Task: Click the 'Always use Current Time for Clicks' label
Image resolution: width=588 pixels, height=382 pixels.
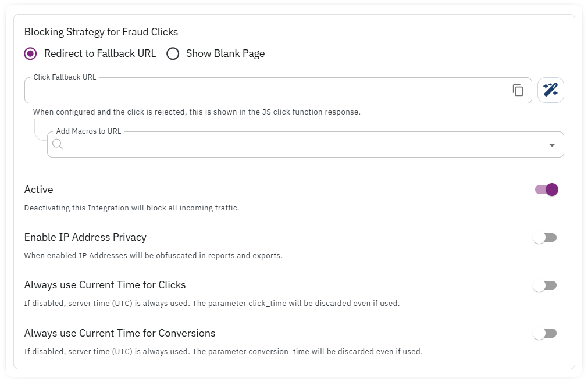Action: point(105,285)
